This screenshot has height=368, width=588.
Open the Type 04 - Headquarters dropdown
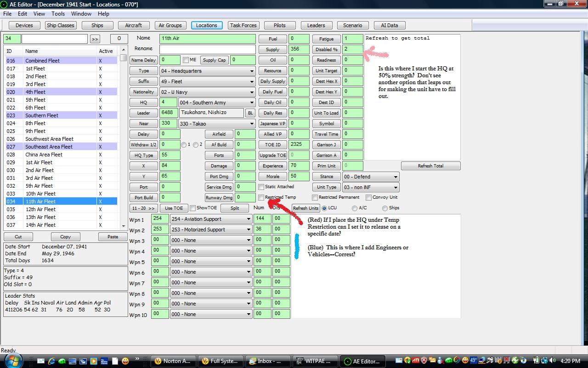(207, 71)
